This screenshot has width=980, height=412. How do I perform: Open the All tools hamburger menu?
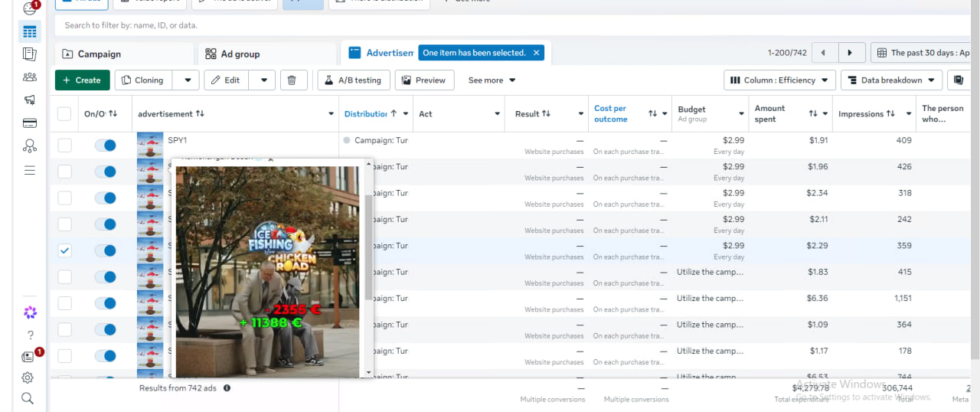[x=29, y=170]
